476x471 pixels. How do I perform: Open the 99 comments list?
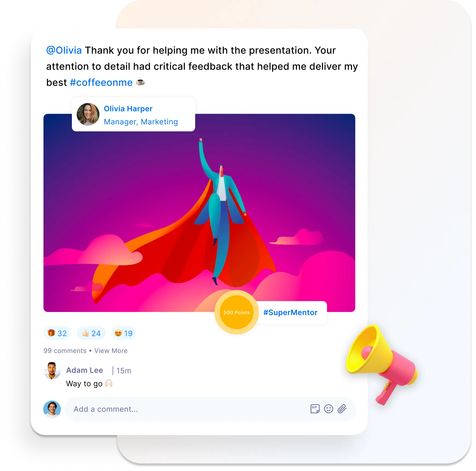tap(65, 351)
